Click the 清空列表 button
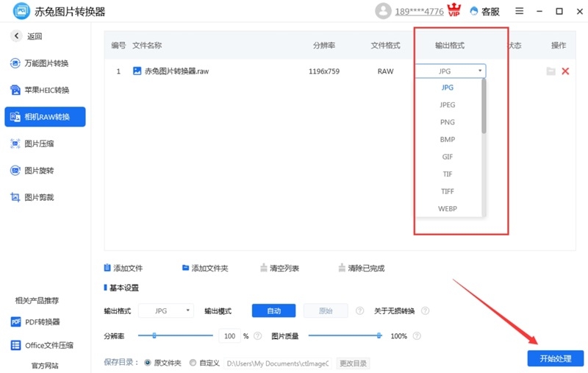This screenshot has height=373, width=588. click(280, 268)
